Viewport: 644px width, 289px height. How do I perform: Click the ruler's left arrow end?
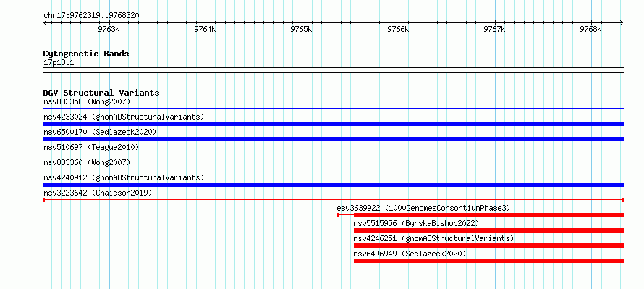tap(45, 23)
